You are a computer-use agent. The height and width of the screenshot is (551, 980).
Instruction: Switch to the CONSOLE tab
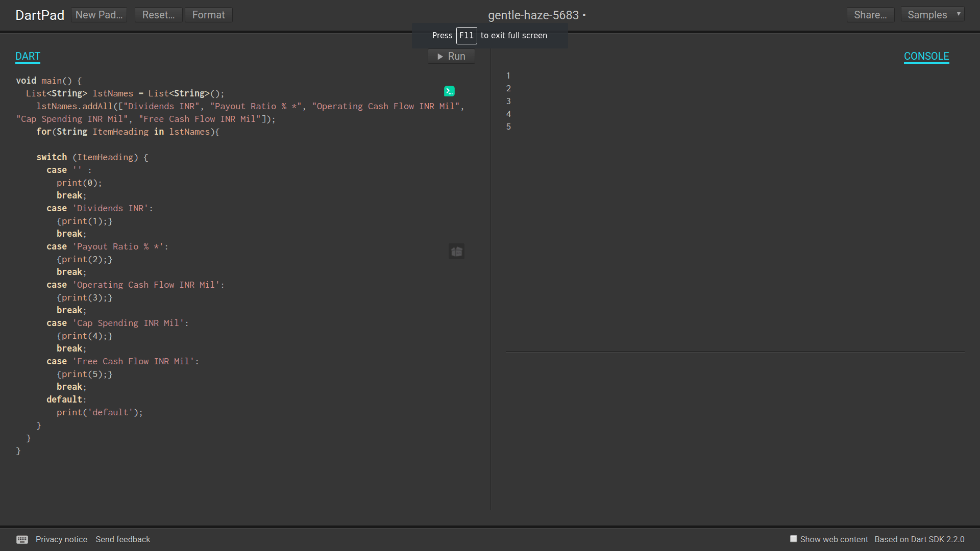tap(926, 56)
